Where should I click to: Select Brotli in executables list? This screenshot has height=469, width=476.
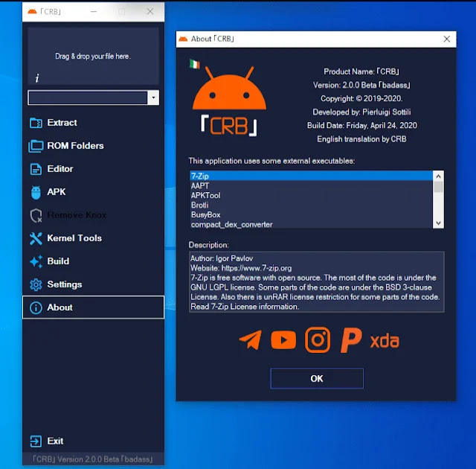tap(311, 205)
